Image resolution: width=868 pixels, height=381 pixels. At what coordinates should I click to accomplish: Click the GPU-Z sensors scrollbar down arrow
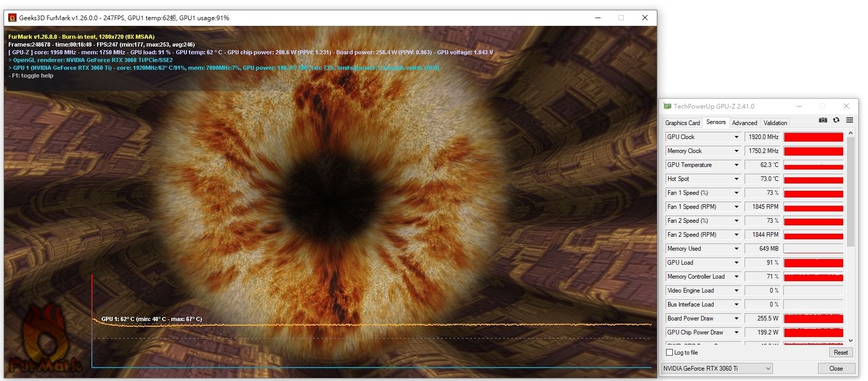(850, 341)
